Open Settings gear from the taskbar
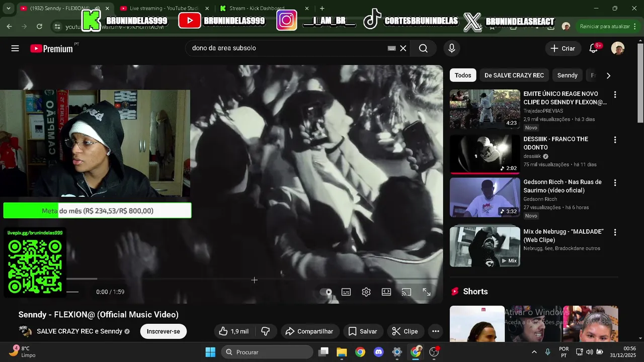 397,352
